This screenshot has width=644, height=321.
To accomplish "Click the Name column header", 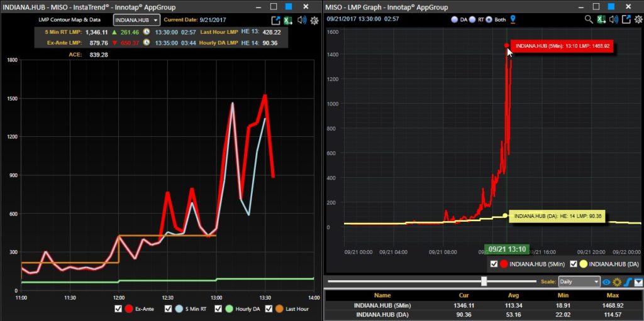I will (x=382, y=295).
